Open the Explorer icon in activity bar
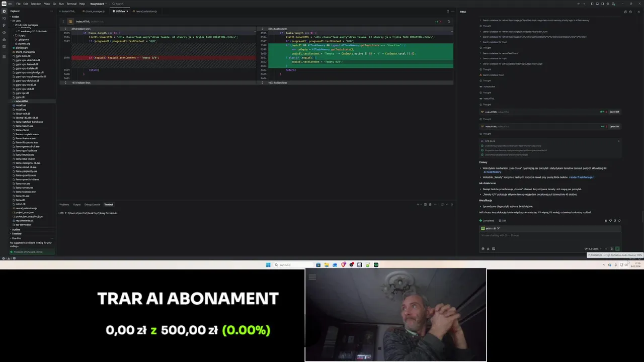This screenshot has height=362, width=644. coord(4,11)
